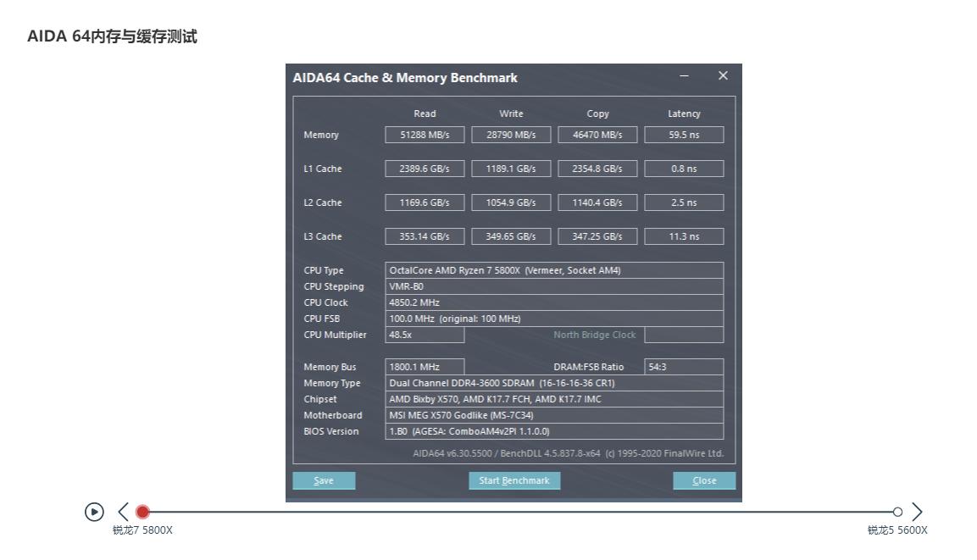Click the 锐龙5 5600X label
The image size is (977, 560).
tap(897, 530)
